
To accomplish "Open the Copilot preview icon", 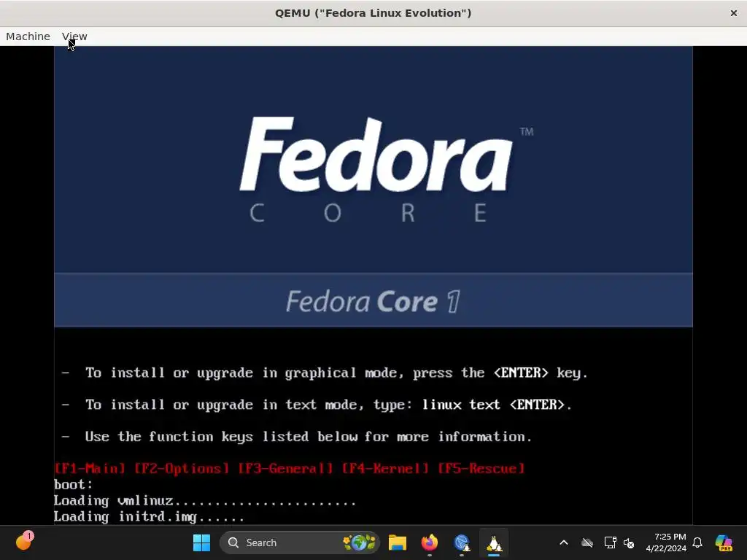I will click(x=724, y=542).
